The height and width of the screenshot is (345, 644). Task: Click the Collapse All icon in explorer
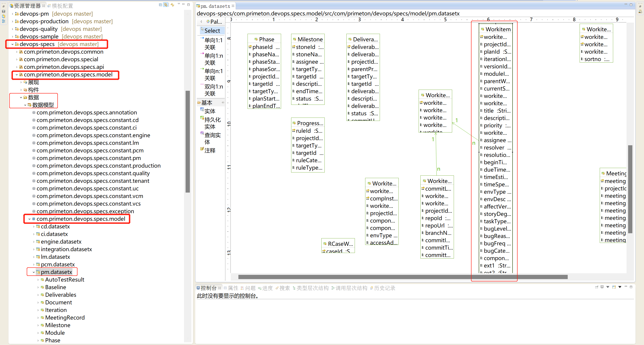[x=160, y=5]
